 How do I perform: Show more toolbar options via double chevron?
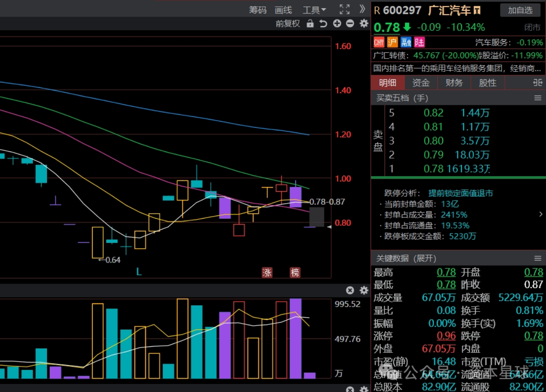(362, 9)
